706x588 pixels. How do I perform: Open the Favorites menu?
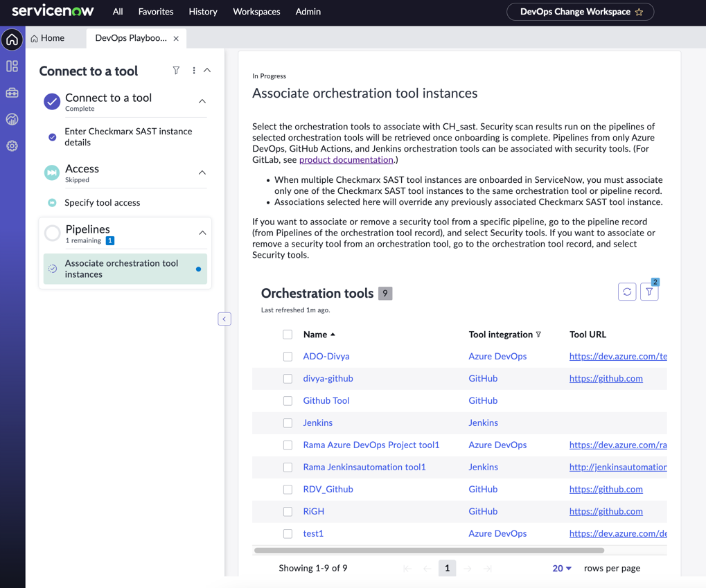(x=156, y=12)
